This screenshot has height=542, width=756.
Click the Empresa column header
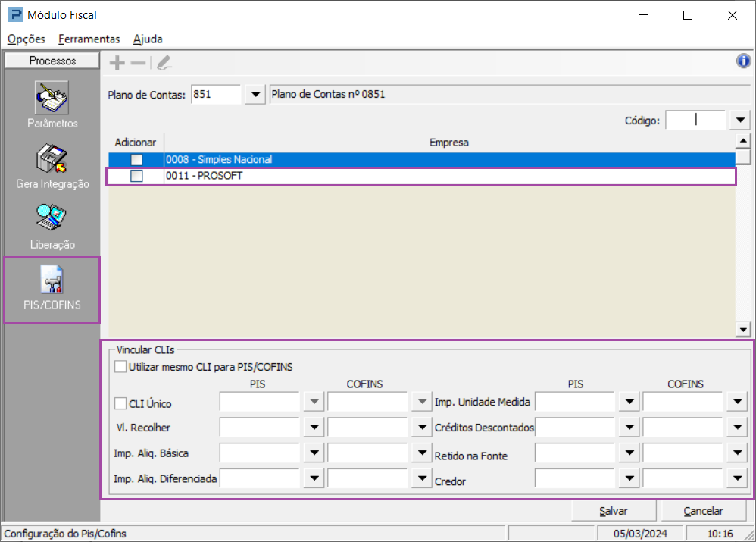449,143
